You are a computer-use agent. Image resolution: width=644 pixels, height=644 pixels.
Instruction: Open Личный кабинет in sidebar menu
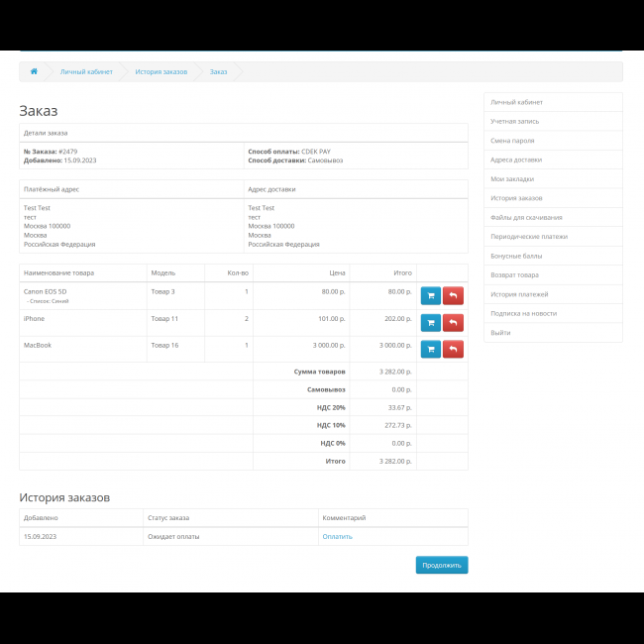(516, 102)
